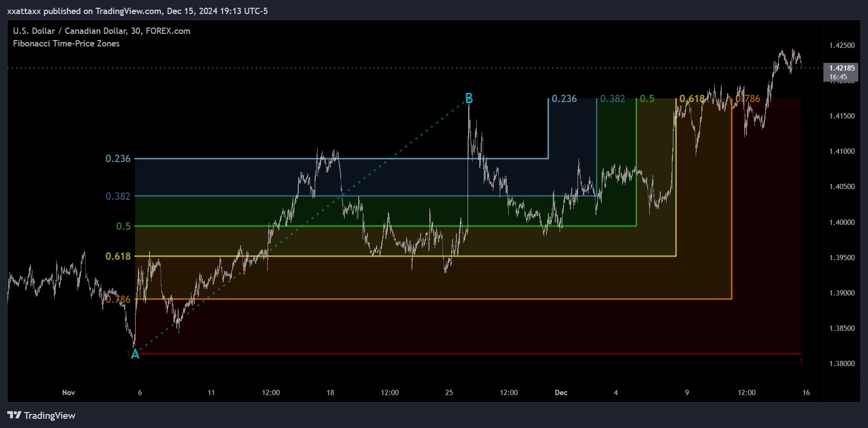Viewport: 868px width, 428px height.
Task: Click the 1.38500 price axis label
Action: pos(842,328)
